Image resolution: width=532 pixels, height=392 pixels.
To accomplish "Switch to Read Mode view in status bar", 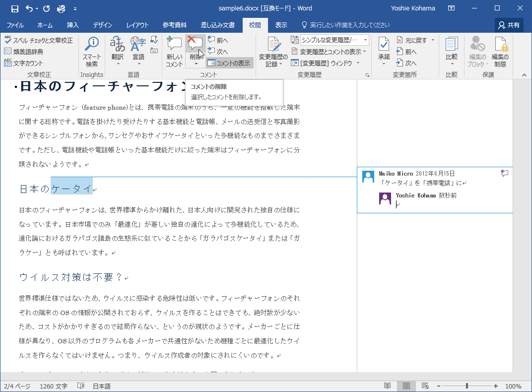I will tap(388, 386).
